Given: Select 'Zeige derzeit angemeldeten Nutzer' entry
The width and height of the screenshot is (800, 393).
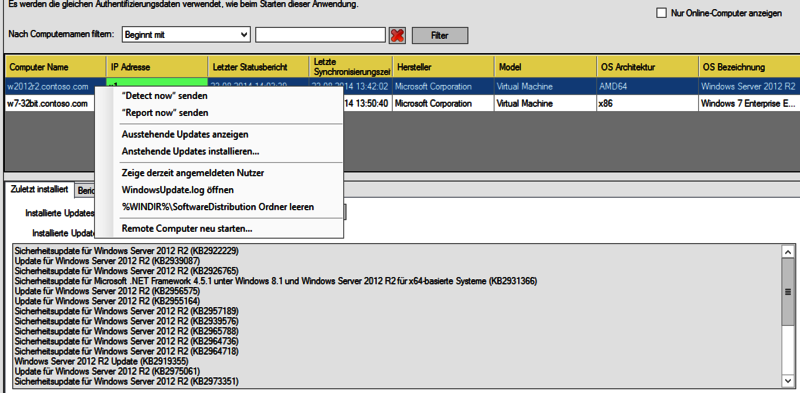Looking at the screenshot, I should 193,173.
